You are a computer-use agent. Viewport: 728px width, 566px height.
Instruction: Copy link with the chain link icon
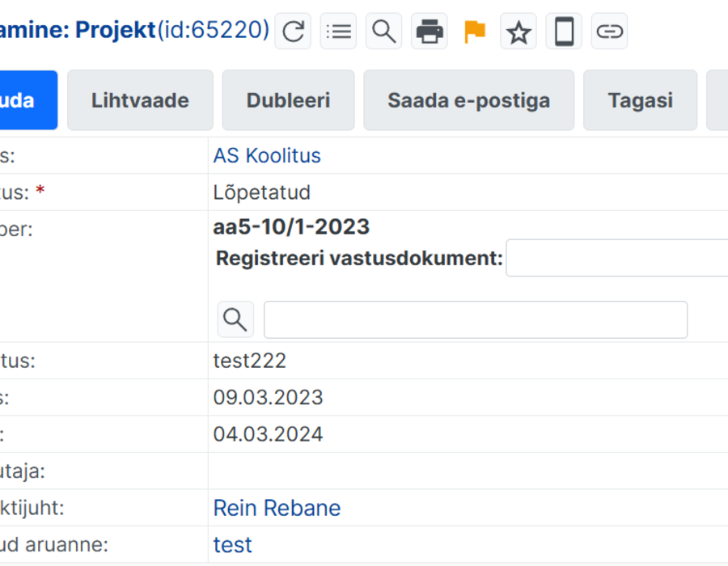click(x=610, y=32)
